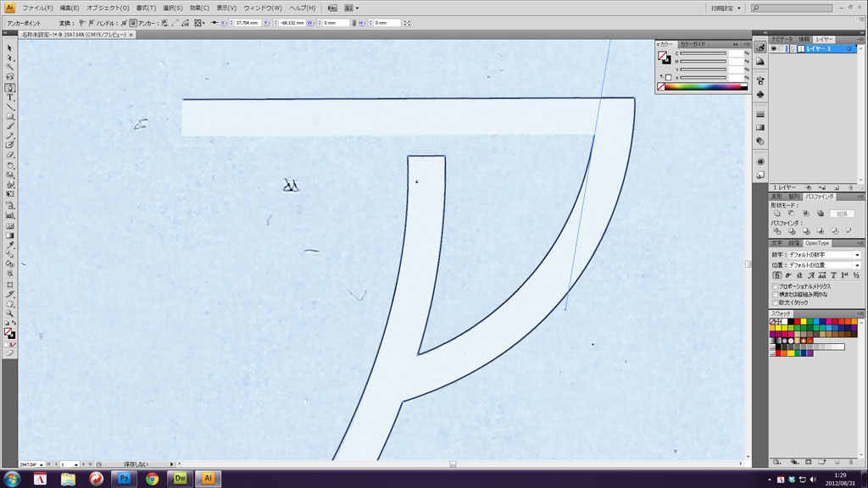The height and width of the screenshot is (488, 868).
Task: Check the 欧文イタリック option
Action: 775,302
